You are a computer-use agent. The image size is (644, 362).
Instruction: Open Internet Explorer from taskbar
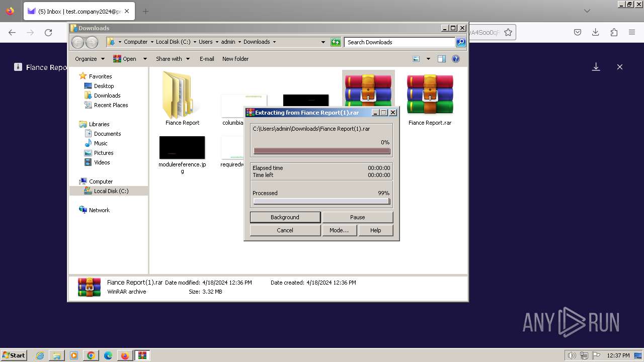pyautogui.click(x=40, y=355)
